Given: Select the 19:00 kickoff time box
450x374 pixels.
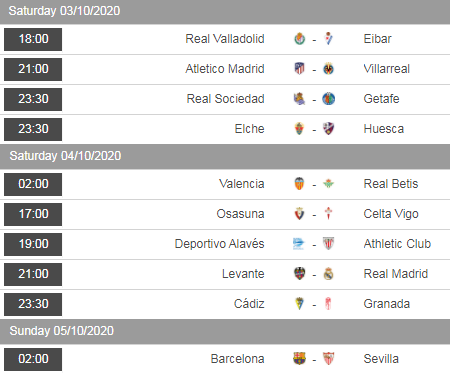Looking at the screenshot, I should [x=33, y=244].
